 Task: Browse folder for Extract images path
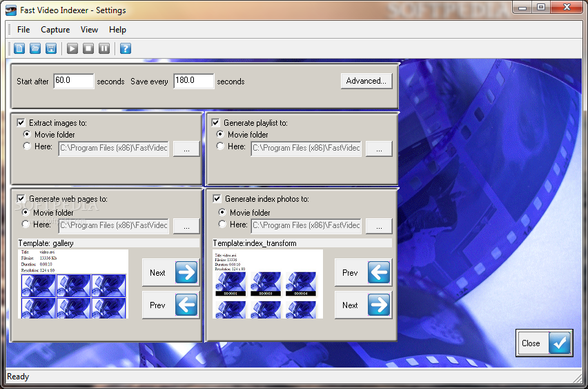coord(186,149)
